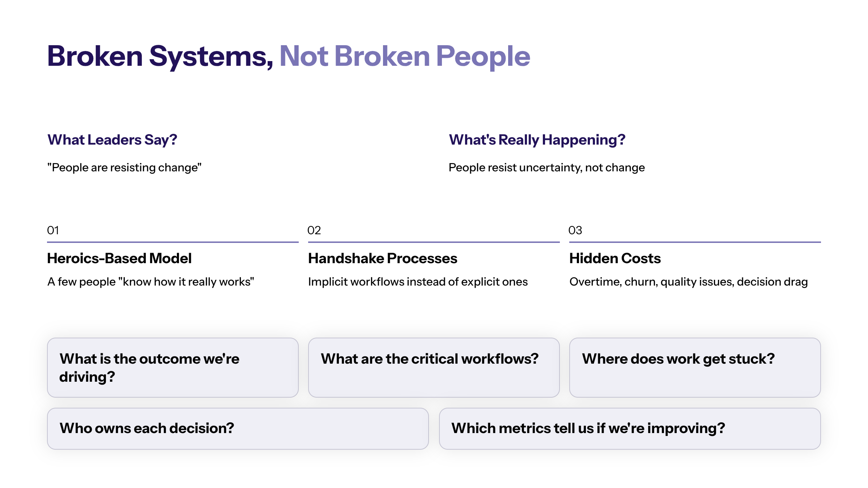Select the "What are the critical workflows?" card

(433, 368)
